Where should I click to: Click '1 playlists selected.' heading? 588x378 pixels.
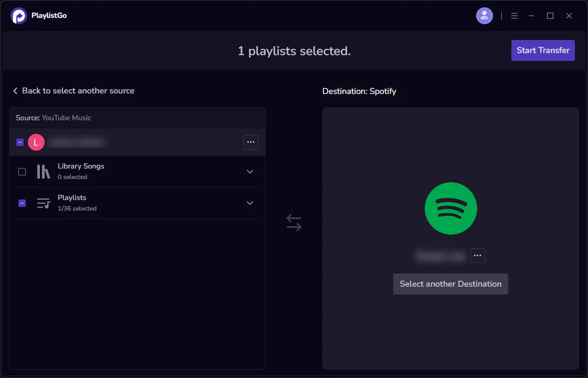[x=295, y=51]
